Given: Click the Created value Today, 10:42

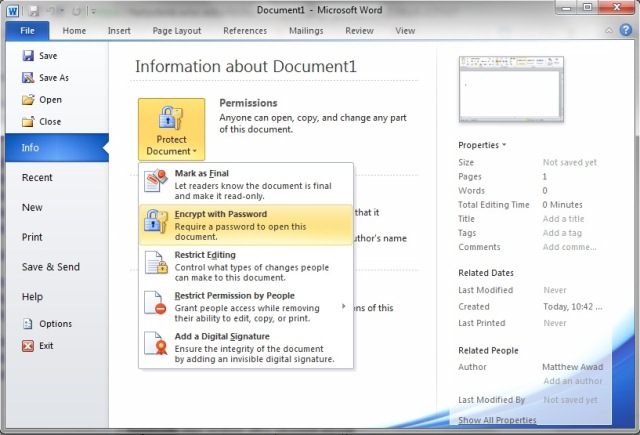Looking at the screenshot, I should click(572, 306).
